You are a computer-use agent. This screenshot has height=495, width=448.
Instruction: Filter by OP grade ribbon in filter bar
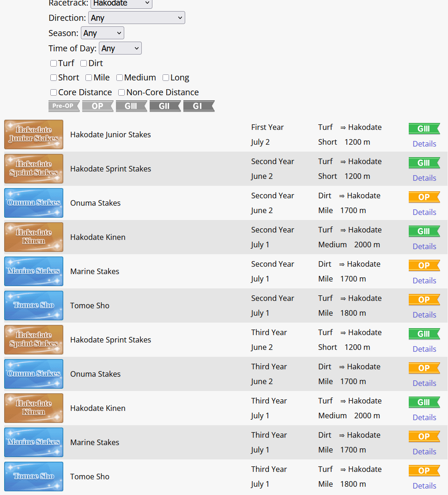[98, 106]
